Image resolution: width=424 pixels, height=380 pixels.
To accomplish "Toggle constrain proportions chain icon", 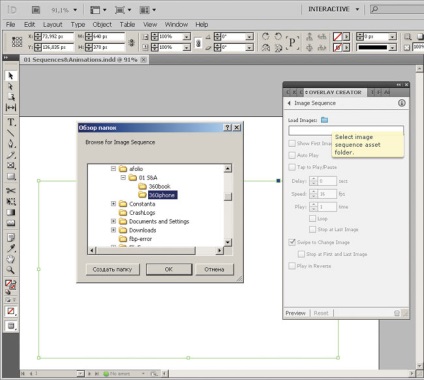I will tap(131, 42).
